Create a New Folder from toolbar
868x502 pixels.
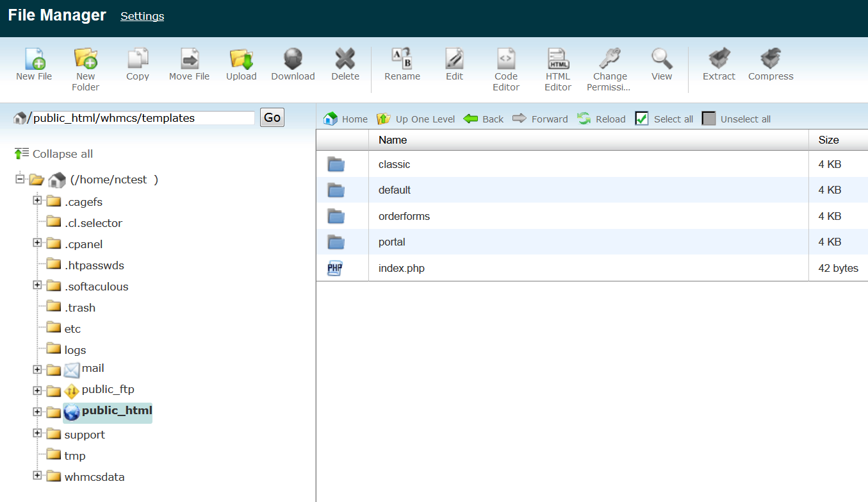[x=85, y=59]
